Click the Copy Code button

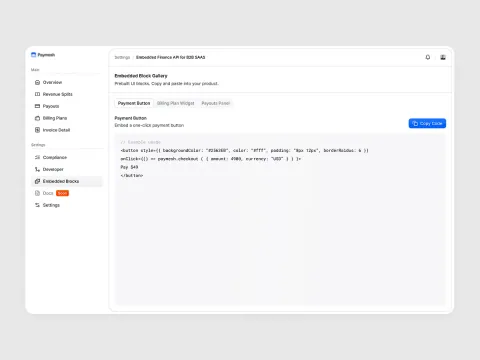[x=427, y=123]
